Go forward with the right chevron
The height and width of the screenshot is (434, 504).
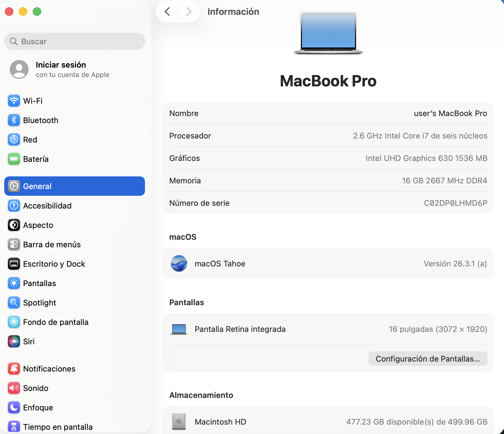click(189, 12)
